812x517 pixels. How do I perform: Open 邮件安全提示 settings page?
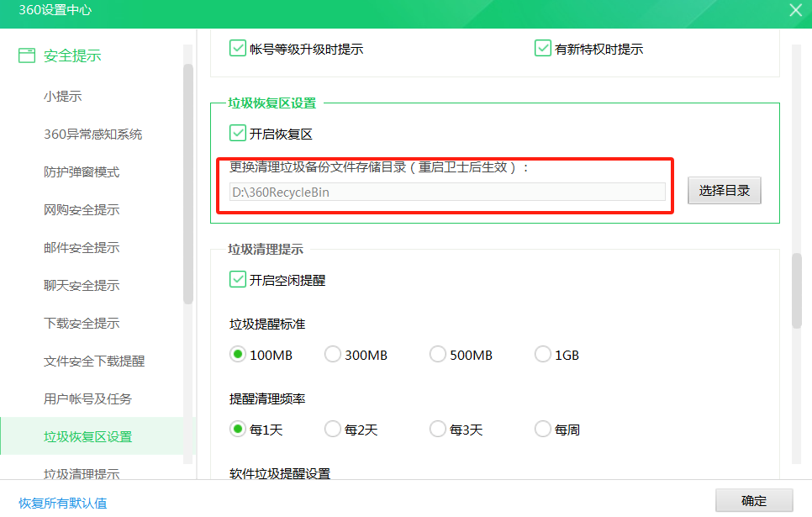pyautogui.click(x=82, y=248)
